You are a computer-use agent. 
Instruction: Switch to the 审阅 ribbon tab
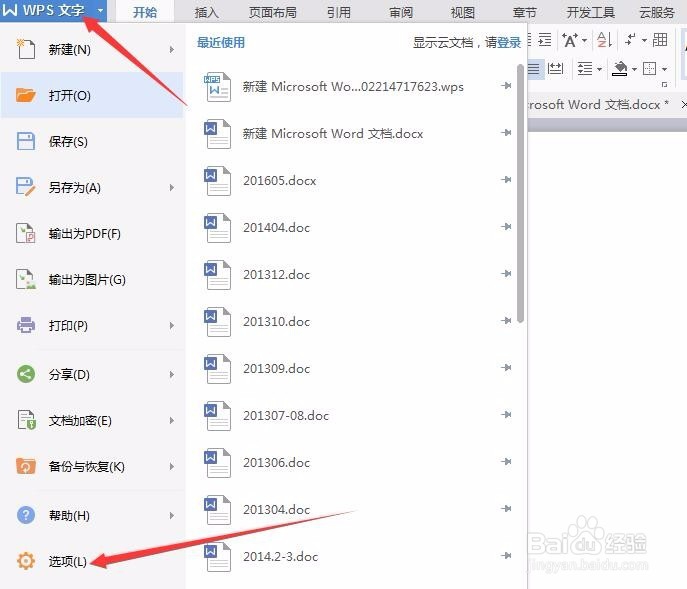pos(401,12)
